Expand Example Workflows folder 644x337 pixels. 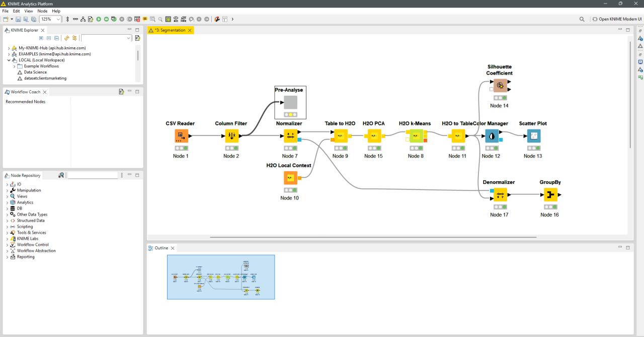[x=15, y=66]
